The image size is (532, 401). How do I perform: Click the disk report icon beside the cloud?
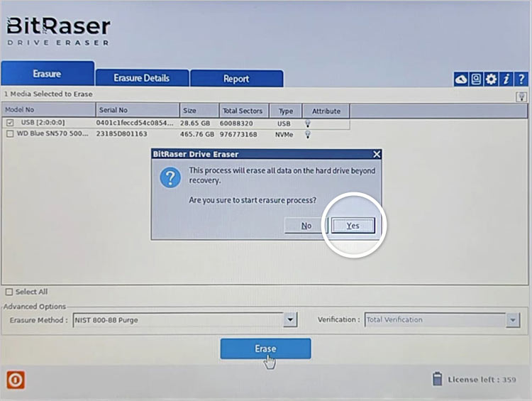coord(476,79)
